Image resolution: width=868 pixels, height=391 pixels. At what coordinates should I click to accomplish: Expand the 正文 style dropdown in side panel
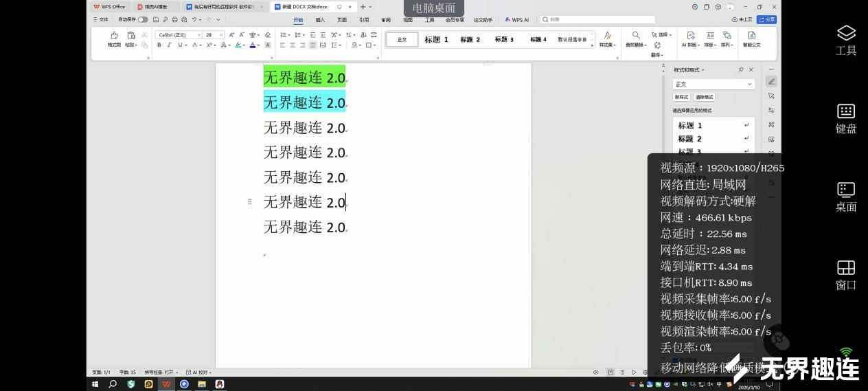750,84
